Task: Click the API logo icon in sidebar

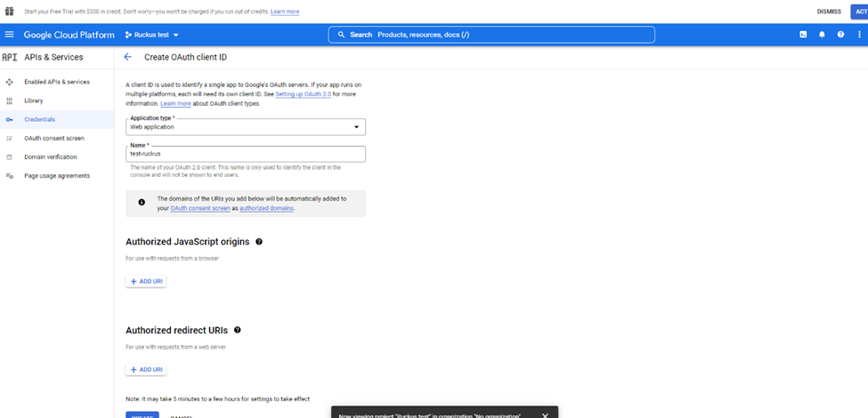Action: coord(10,57)
